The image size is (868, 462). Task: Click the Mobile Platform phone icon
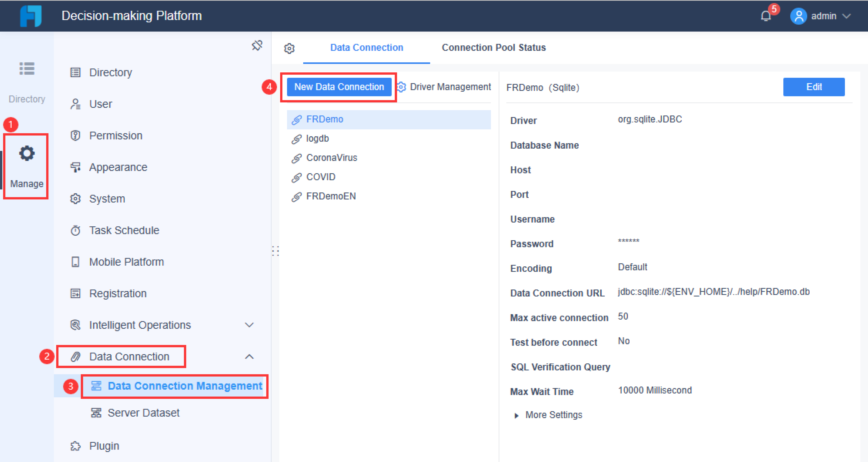point(75,261)
